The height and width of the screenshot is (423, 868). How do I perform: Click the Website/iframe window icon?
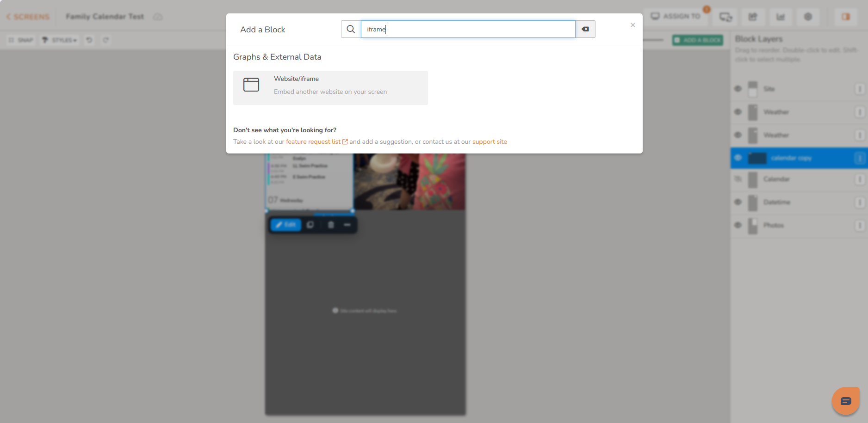[x=251, y=85]
